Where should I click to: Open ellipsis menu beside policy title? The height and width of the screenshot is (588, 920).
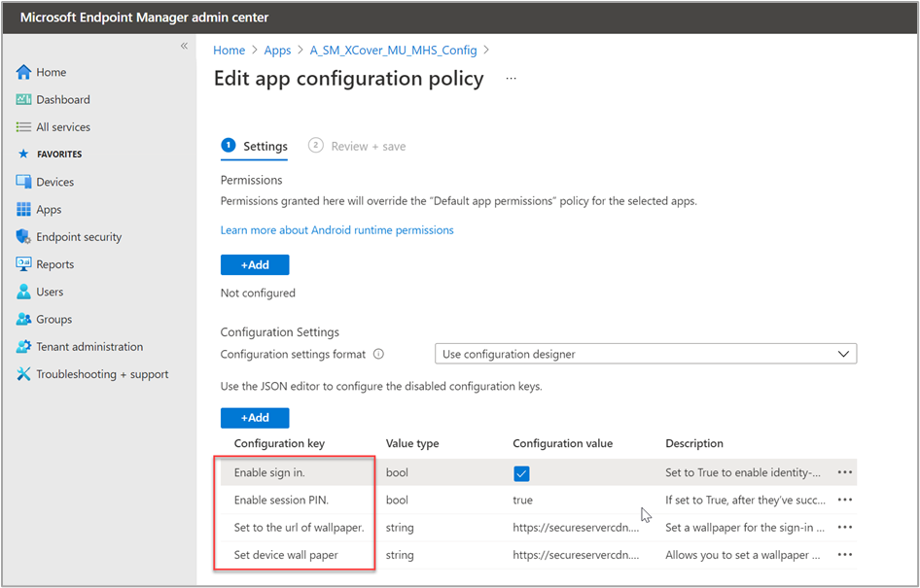(511, 79)
